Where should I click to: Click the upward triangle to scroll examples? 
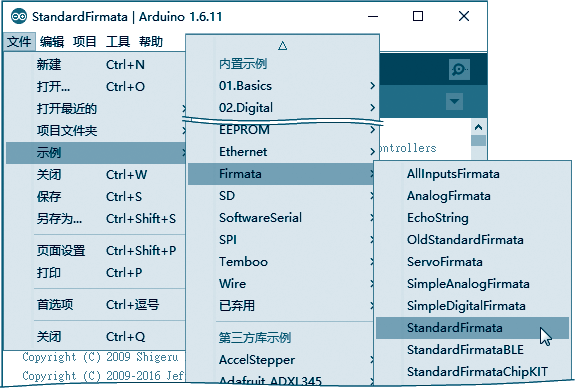click(x=282, y=46)
